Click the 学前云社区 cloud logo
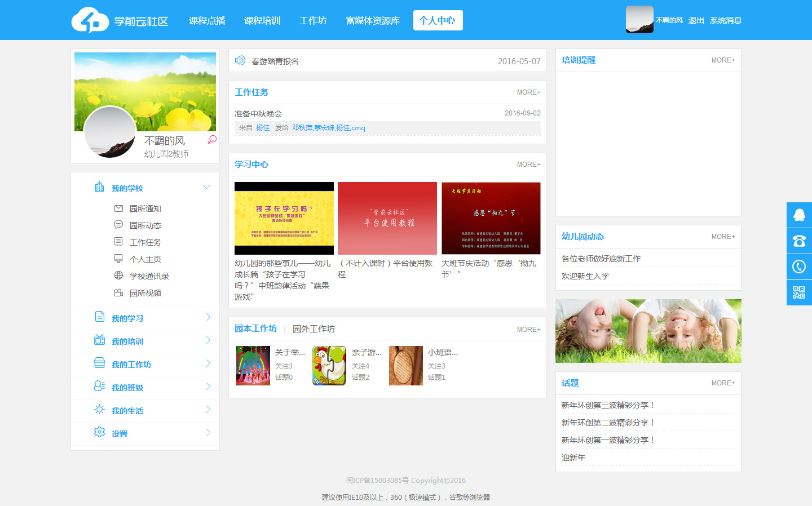The image size is (812, 506). 90,20
